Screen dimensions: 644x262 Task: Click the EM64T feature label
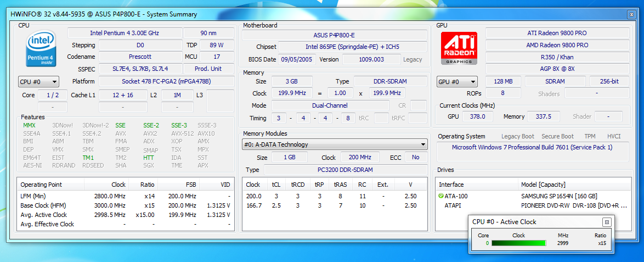(31, 158)
